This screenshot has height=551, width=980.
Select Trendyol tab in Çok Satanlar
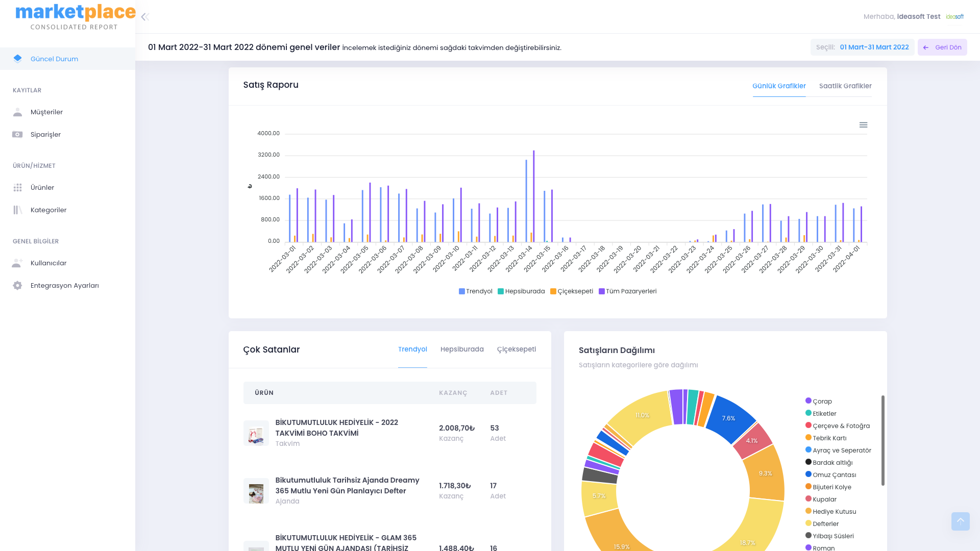click(412, 349)
